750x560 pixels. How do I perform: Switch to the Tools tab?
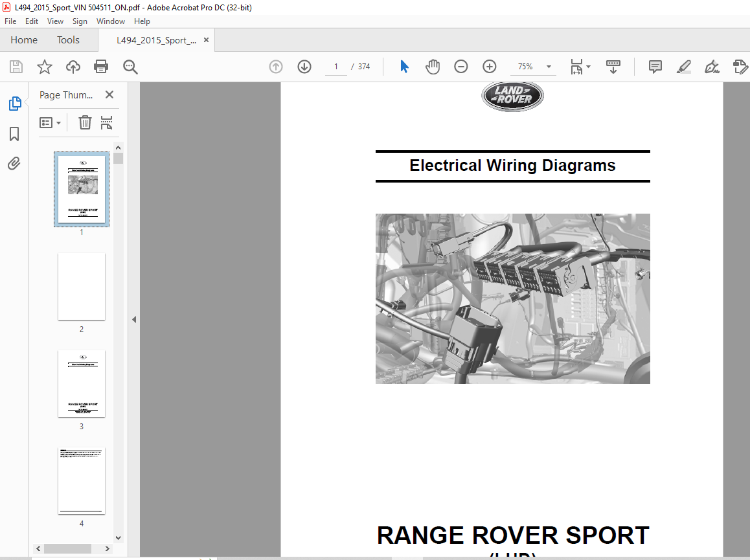tap(68, 40)
